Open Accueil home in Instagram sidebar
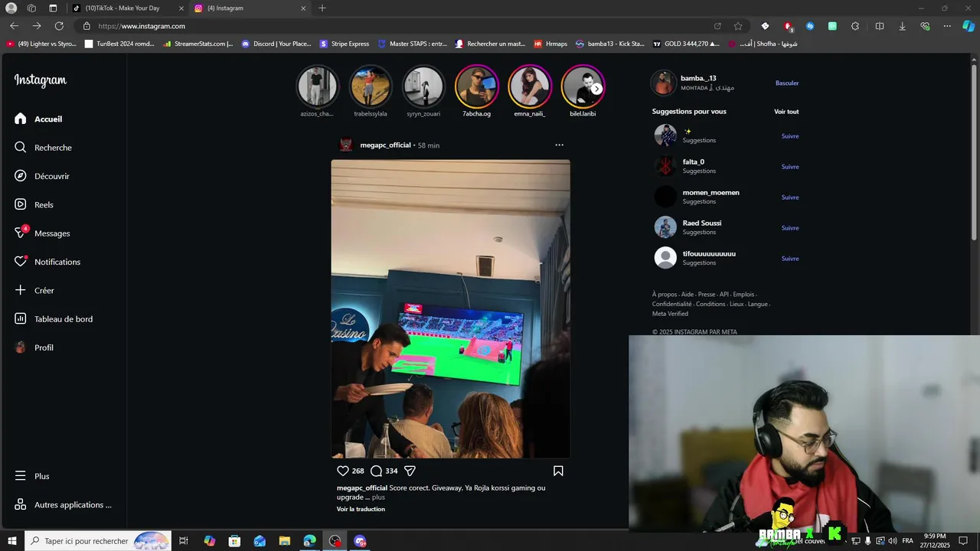This screenshot has height=551, width=980. (38, 119)
